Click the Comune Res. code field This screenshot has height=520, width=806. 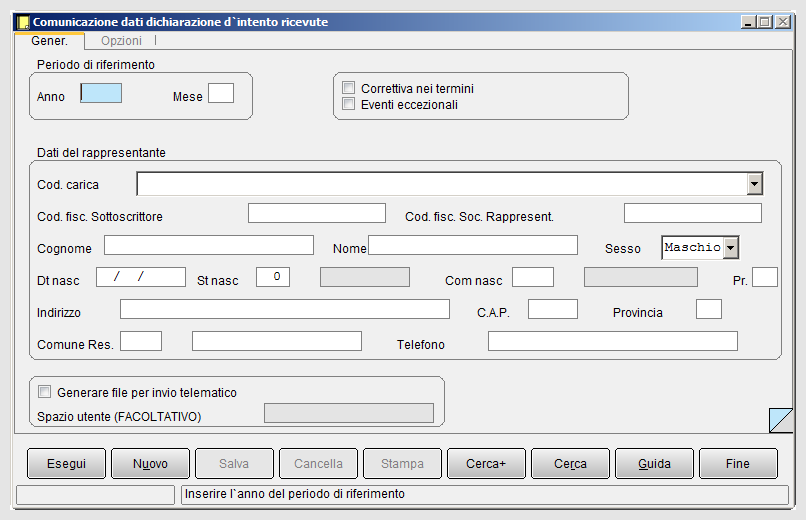[x=141, y=341]
